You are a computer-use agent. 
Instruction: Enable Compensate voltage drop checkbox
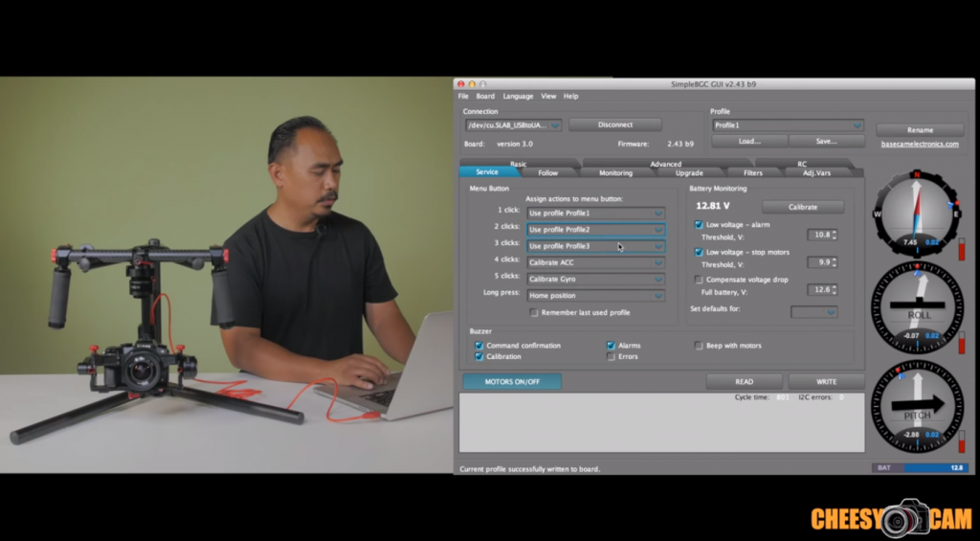pos(699,280)
